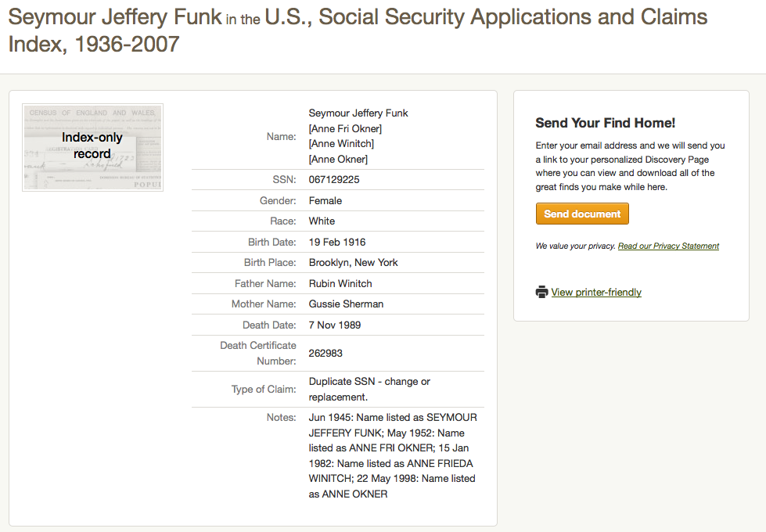Viewport: 766px width, 532px height.
Task: Open the View printer-friendly link
Action: tap(596, 292)
